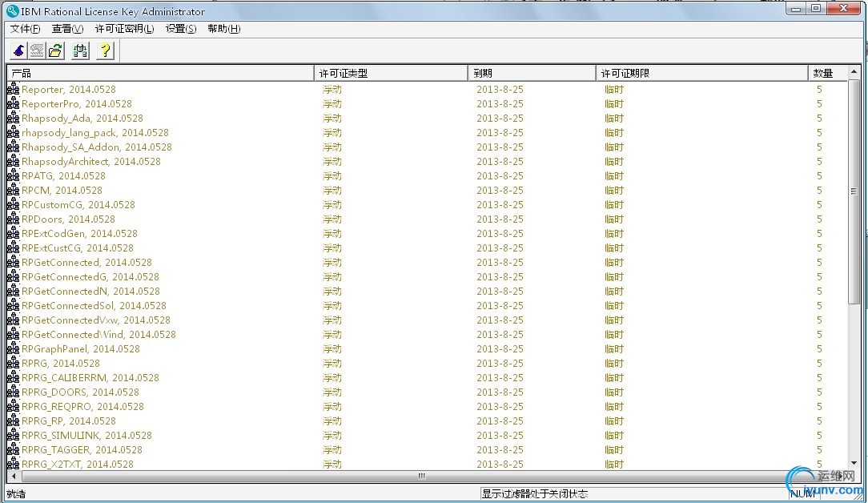Click the license icon beside RPDoors row

click(x=14, y=219)
